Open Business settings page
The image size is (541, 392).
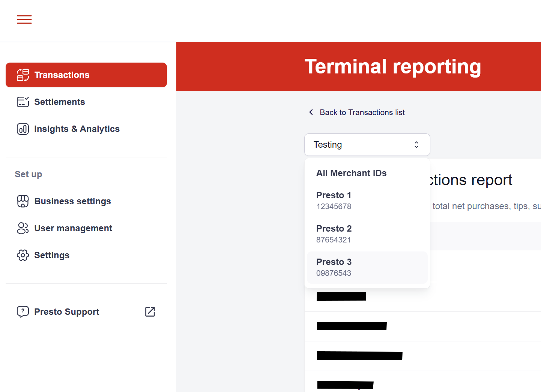[86, 201]
